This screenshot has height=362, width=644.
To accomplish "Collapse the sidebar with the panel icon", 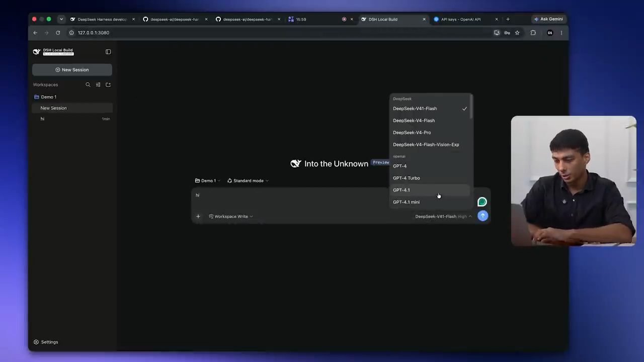I will [x=108, y=52].
